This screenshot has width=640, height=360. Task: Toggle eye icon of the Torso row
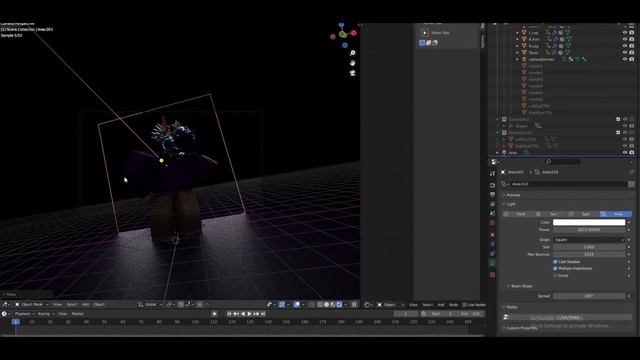(x=625, y=53)
